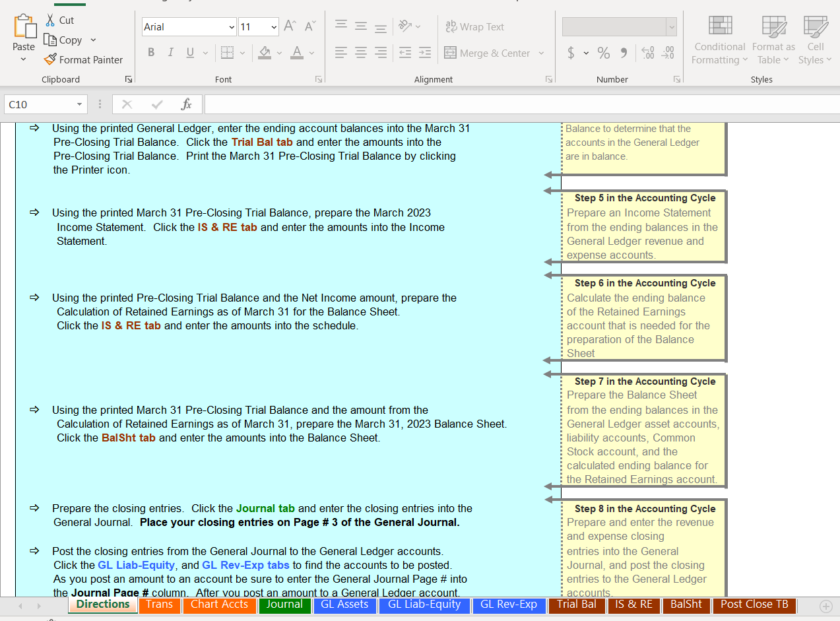Toggle Underline formatting
This screenshot has height=621, width=840.
tap(190, 53)
